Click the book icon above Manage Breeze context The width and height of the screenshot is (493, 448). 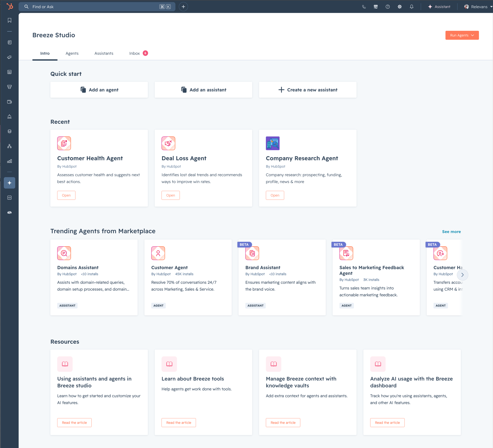(x=274, y=364)
